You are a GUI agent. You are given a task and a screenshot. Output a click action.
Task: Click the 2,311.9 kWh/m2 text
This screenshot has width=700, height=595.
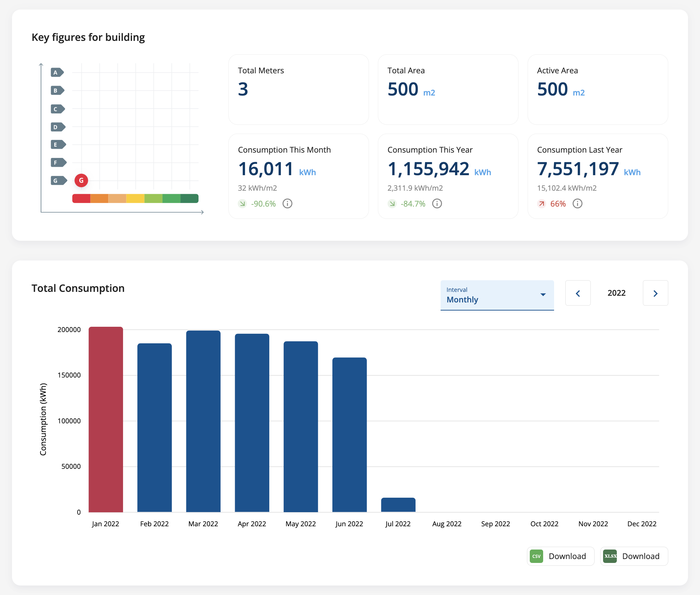coord(415,188)
